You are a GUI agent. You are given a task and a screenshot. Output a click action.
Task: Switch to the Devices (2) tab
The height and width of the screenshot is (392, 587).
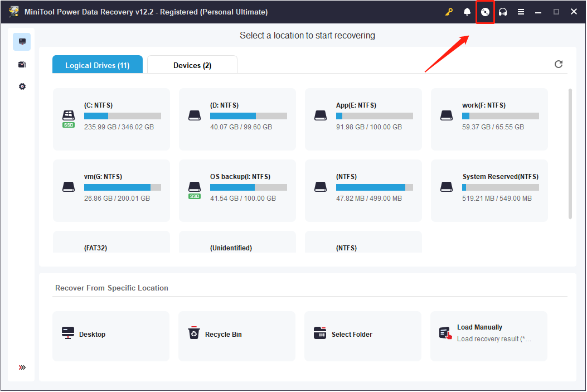coord(192,64)
